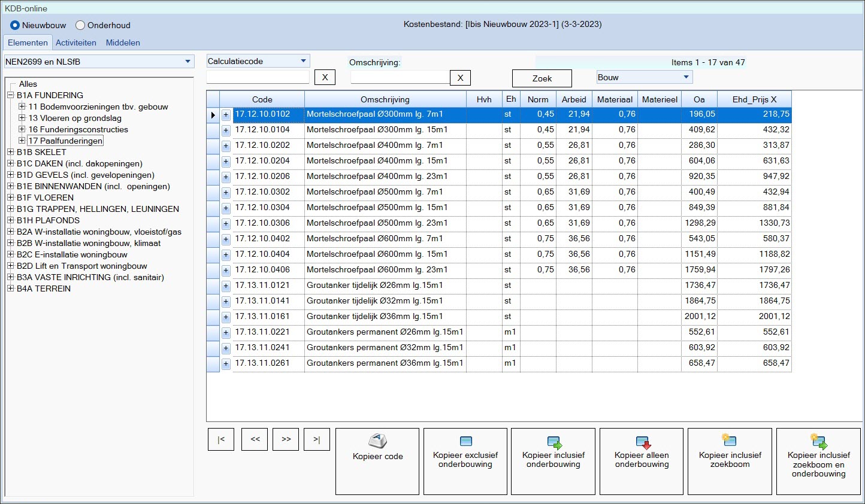Viewport: 865px width, 504px height.
Task: Select the Nieuwbouw radio button
Action: click(15, 25)
